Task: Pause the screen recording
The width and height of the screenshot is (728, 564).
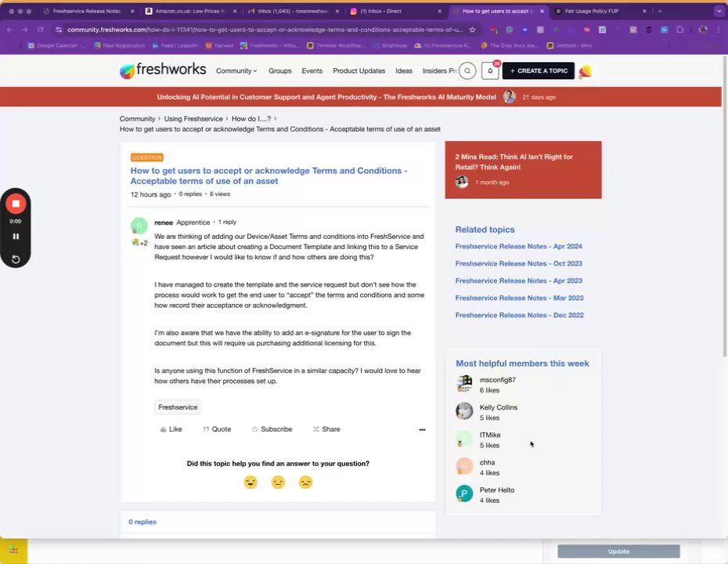Action: [16, 236]
